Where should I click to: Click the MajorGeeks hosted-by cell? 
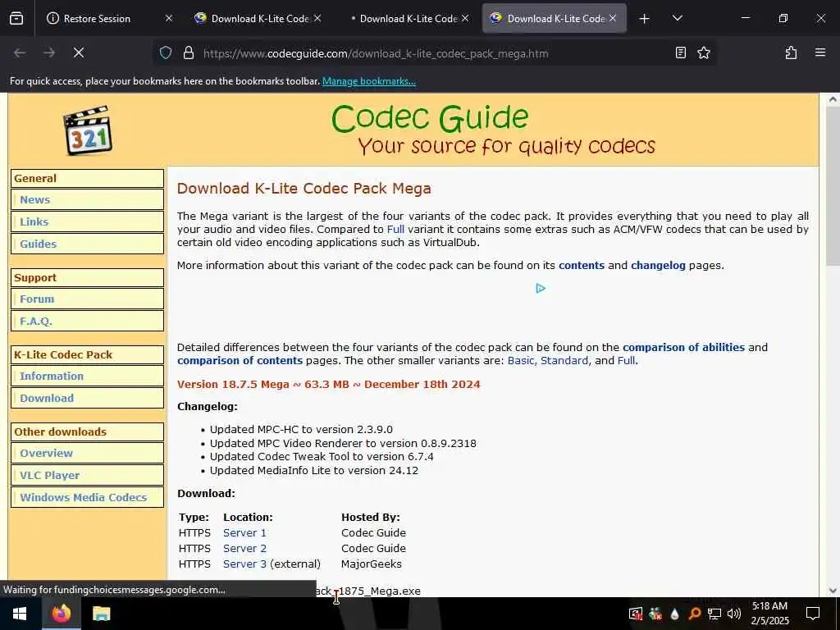click(372, 564)
